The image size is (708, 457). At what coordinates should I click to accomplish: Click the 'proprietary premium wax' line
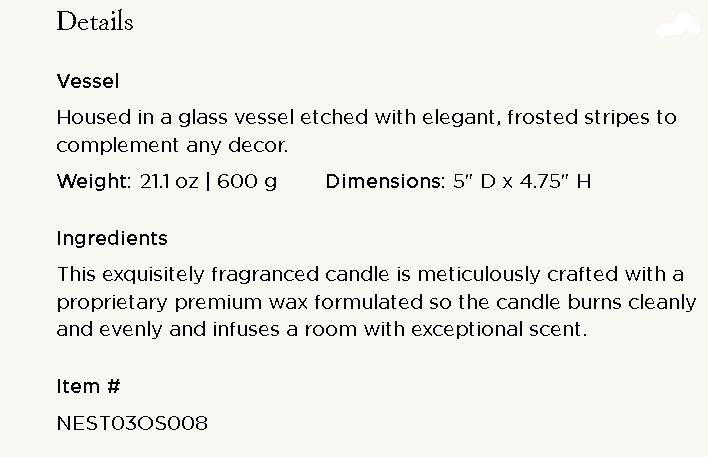pyautogui.click(x=377, y=302)
